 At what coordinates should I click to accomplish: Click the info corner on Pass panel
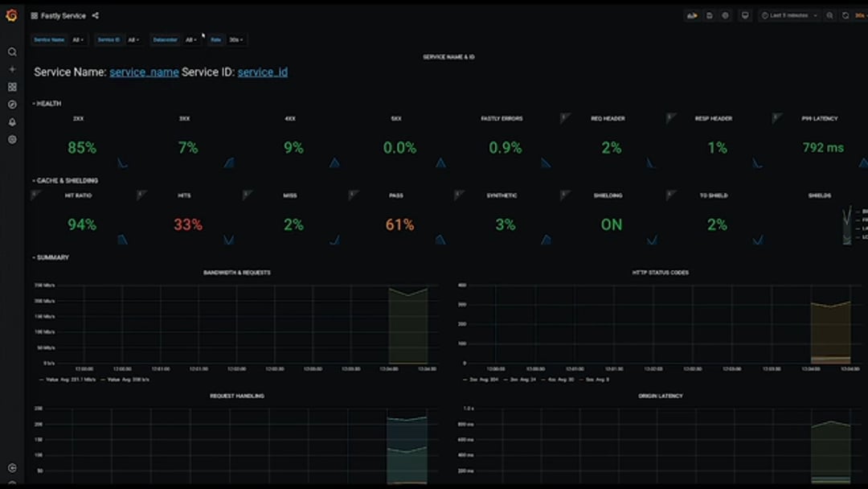pos(353,194)
